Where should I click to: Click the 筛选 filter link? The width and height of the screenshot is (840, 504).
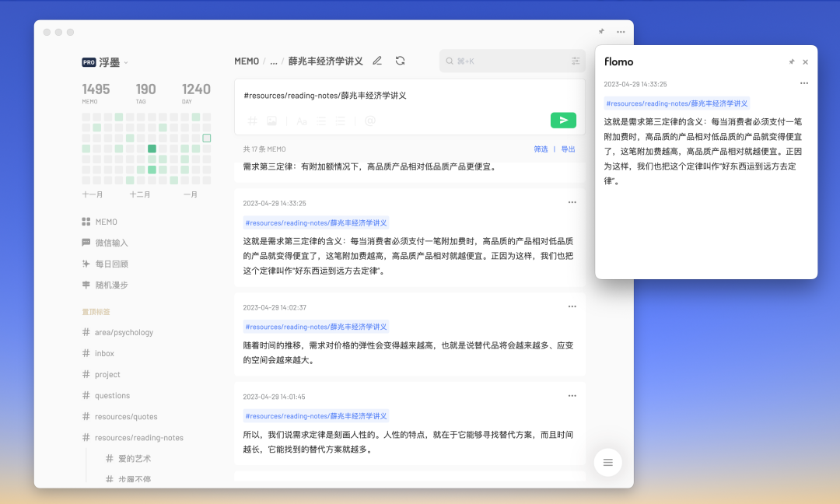coord(541,149)
